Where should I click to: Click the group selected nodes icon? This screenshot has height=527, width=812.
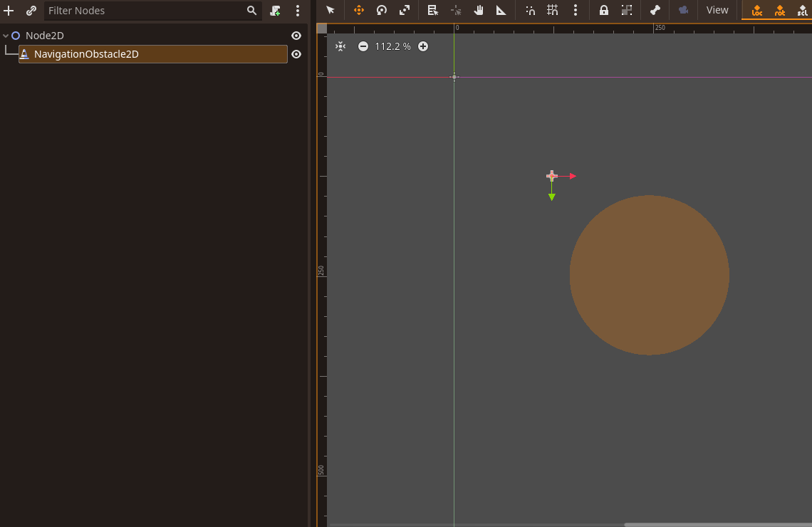click(x=628, y=10)
